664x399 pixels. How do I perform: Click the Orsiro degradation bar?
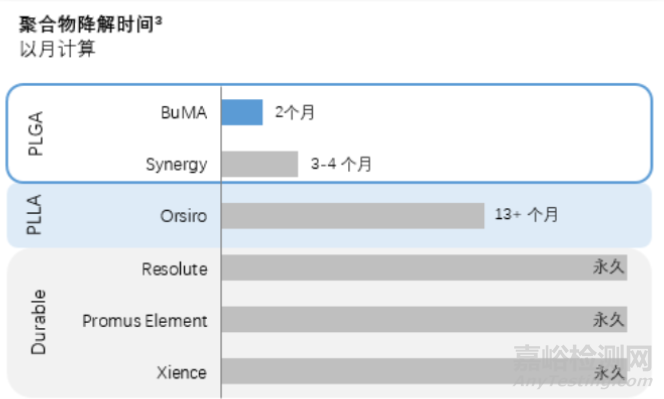pyautogui.click(x=353, y=216)
